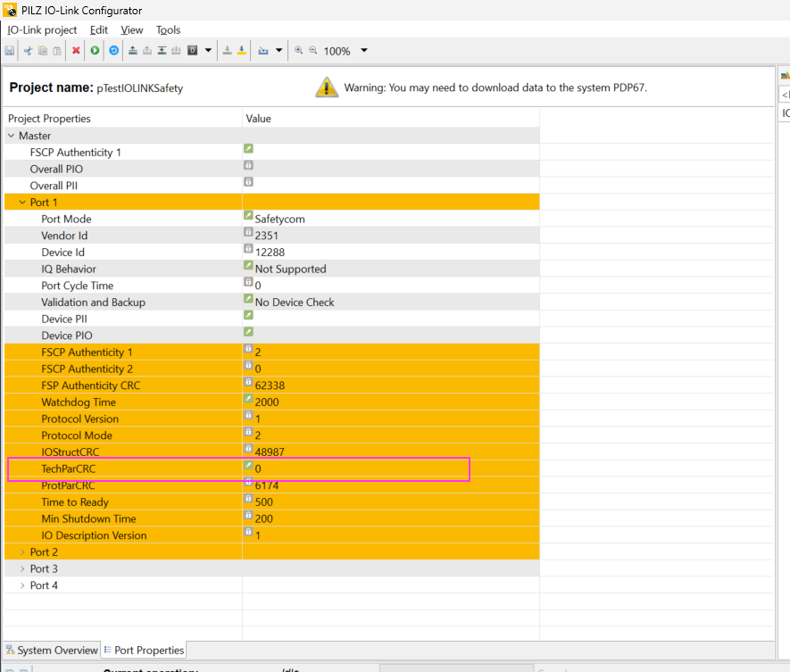The width and height of the screenshot is (790, 672).
Task: Open dropdown arrow next to import icon
Action: [x=279, y=50]
